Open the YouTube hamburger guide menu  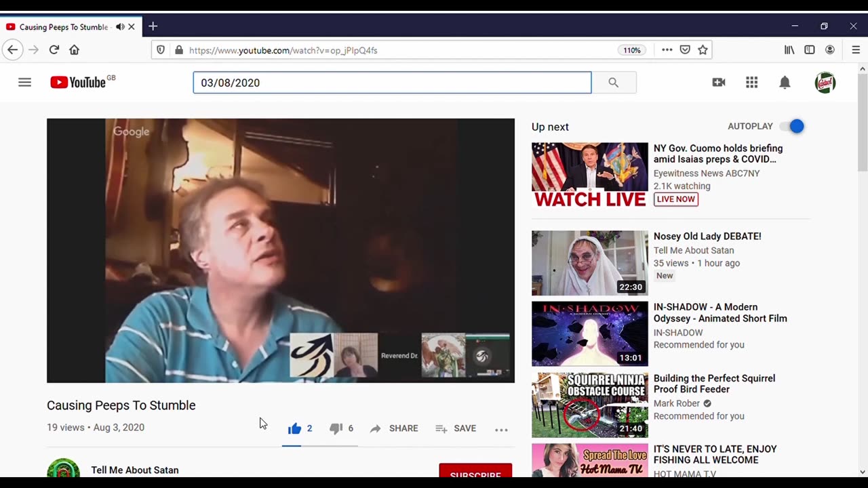[x=24, y=83]
